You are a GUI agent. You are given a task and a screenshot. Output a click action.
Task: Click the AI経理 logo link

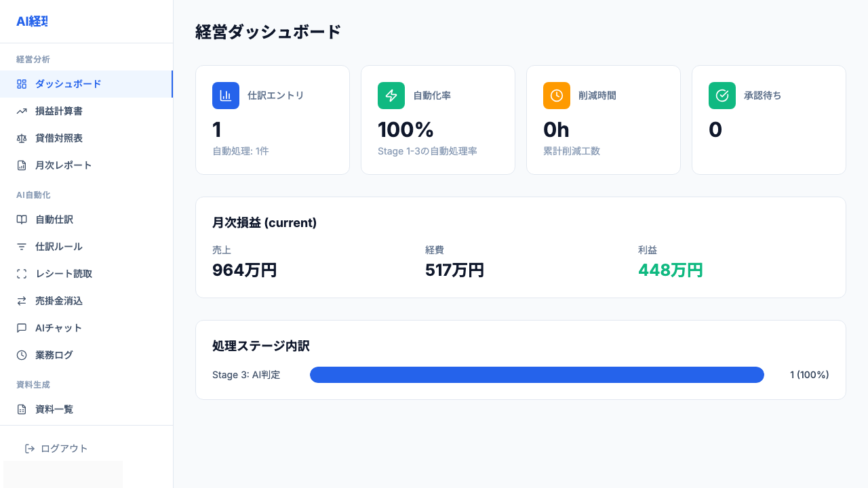[x=31, y=21]
